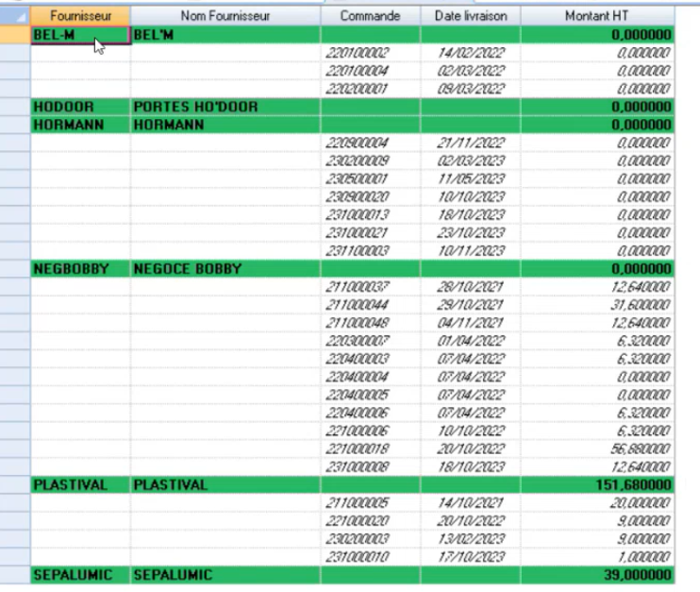Viewport: 700px width, 592px height.
Task: Sort the grid by Commande column header
Action: (x=370, y=16)
